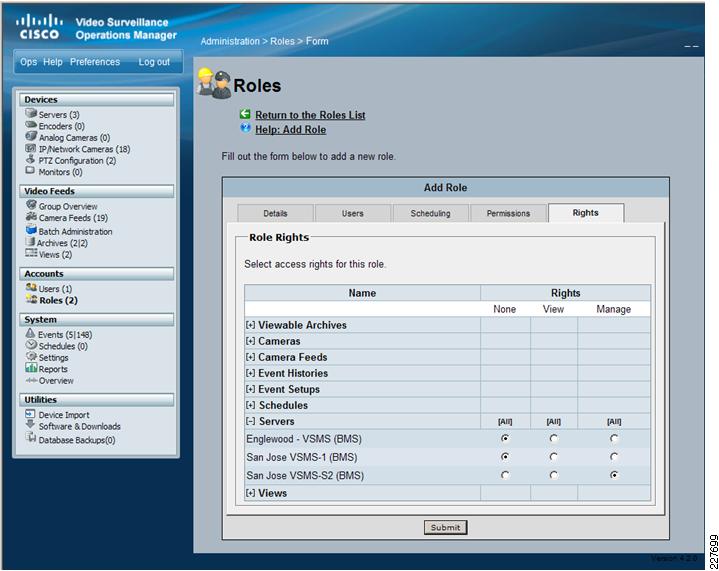Viewport: 719px width, 571px height.
Task: Click the blue help question icon
Action: 246,128
